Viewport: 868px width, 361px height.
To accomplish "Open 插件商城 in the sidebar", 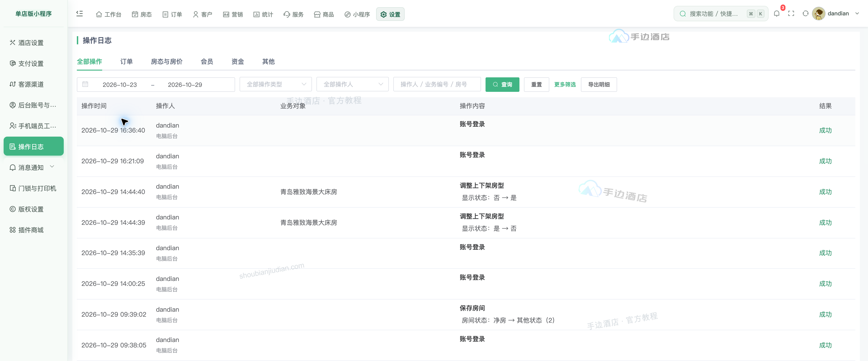I will [34, 230].
